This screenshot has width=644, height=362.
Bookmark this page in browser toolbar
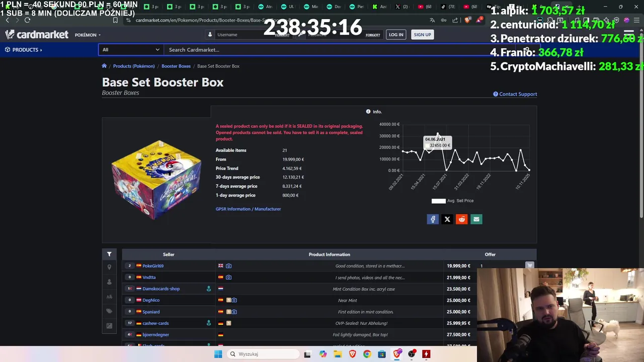[x=115, y=20]
